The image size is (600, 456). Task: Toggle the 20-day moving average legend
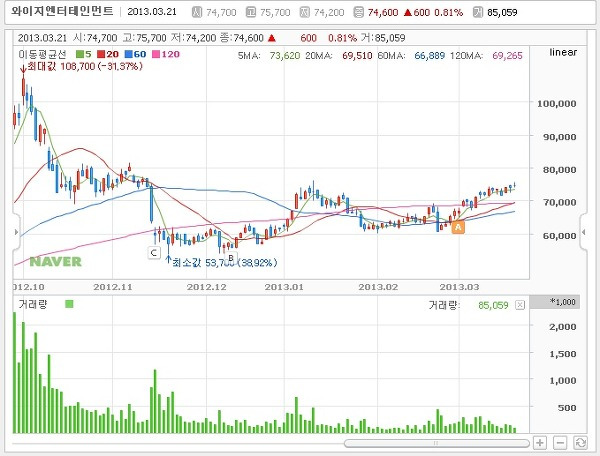pos(108,54)
